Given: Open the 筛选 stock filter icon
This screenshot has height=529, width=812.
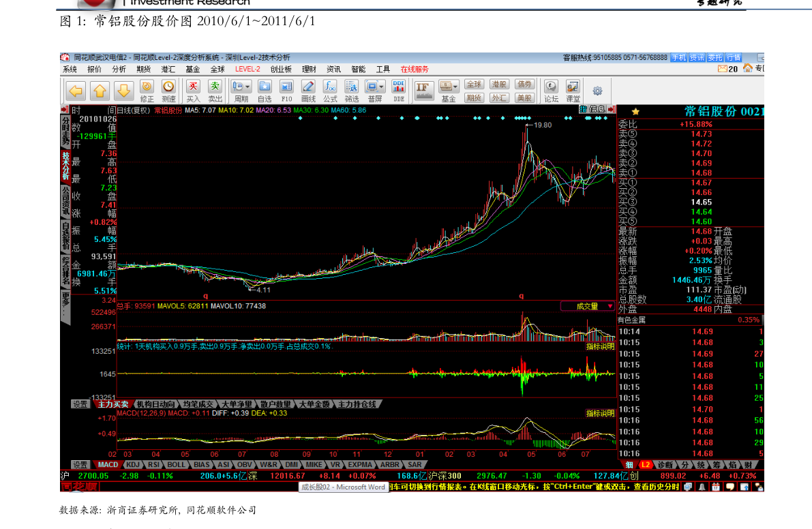Looking at the screenshot, I should click(x=352, y=91).
